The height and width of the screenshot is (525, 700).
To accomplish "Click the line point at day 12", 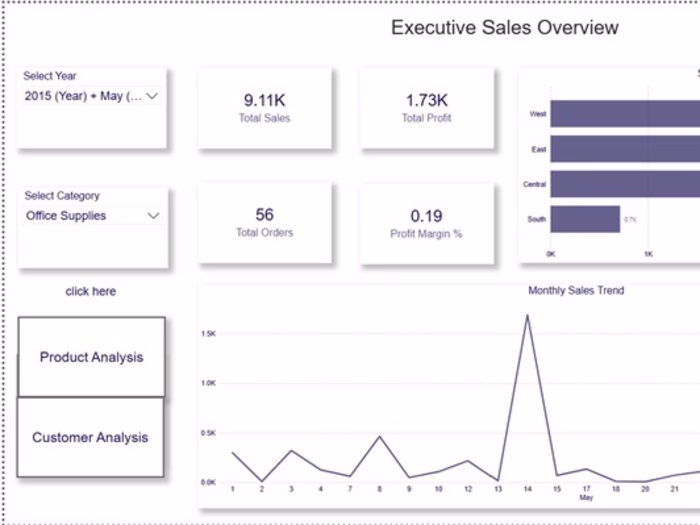I will [x=468, y=460].
